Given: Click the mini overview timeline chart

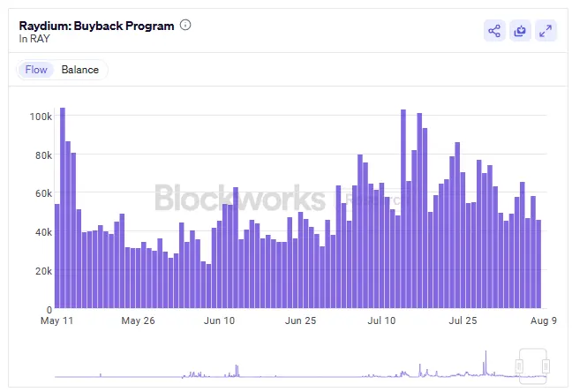Looking at the screenshot, I should click(x=301, y=365).
